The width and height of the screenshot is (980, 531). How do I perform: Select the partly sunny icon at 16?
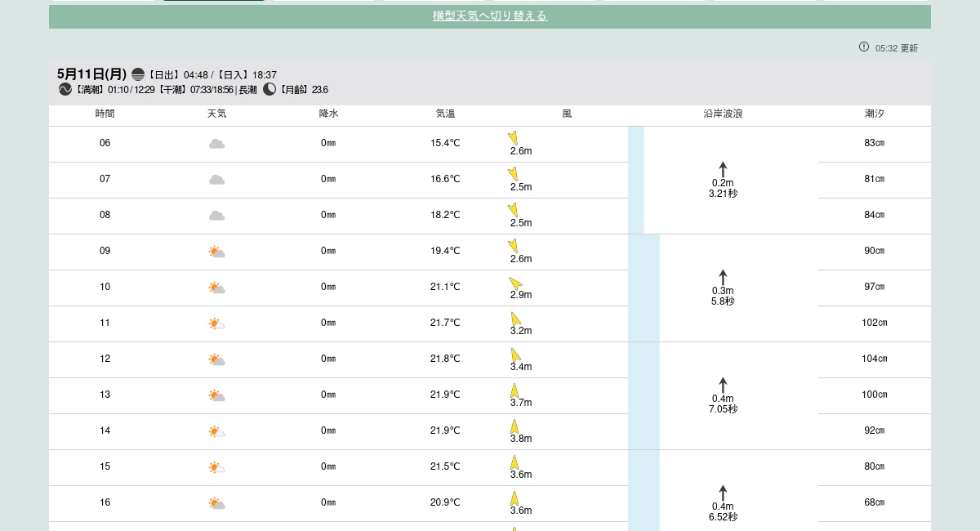(216, 503)
